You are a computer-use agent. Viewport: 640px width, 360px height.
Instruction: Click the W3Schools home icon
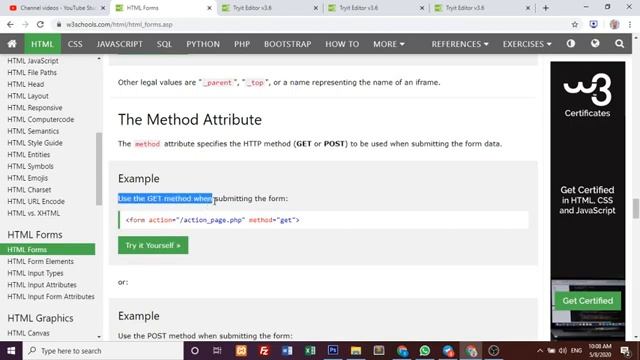(12, 44)
